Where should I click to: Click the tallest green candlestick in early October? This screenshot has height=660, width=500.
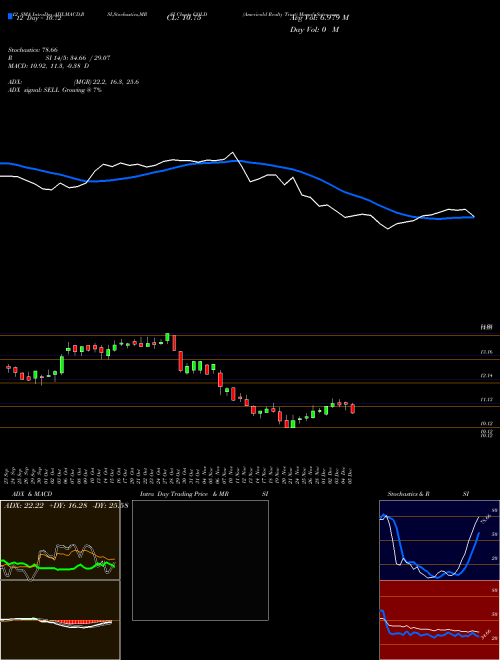[62, 365]
